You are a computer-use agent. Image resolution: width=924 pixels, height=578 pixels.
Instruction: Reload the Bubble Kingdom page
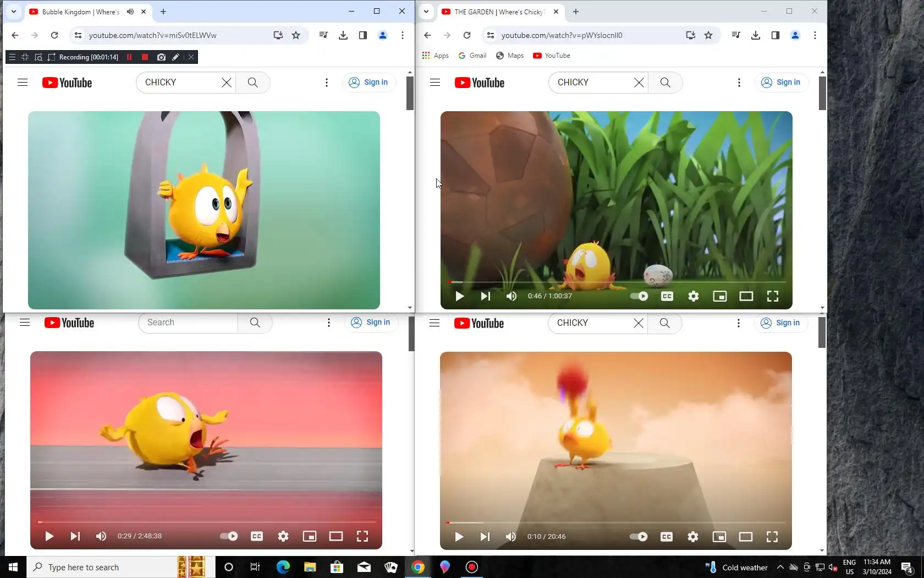54,35
